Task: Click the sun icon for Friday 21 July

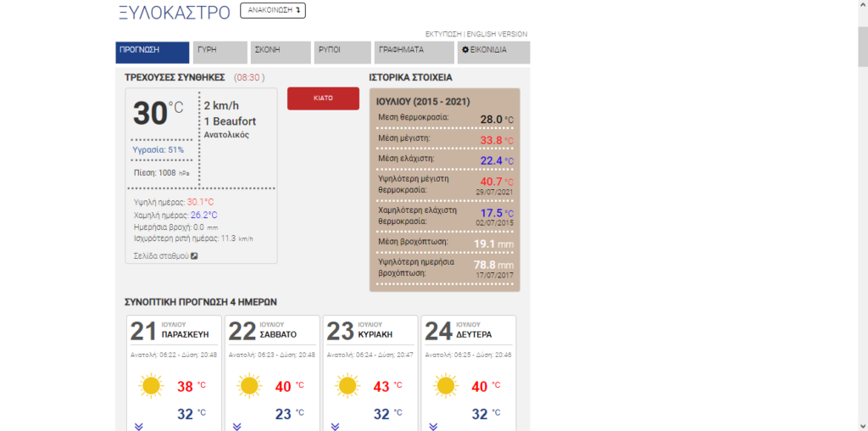Action: pos(151,386)
